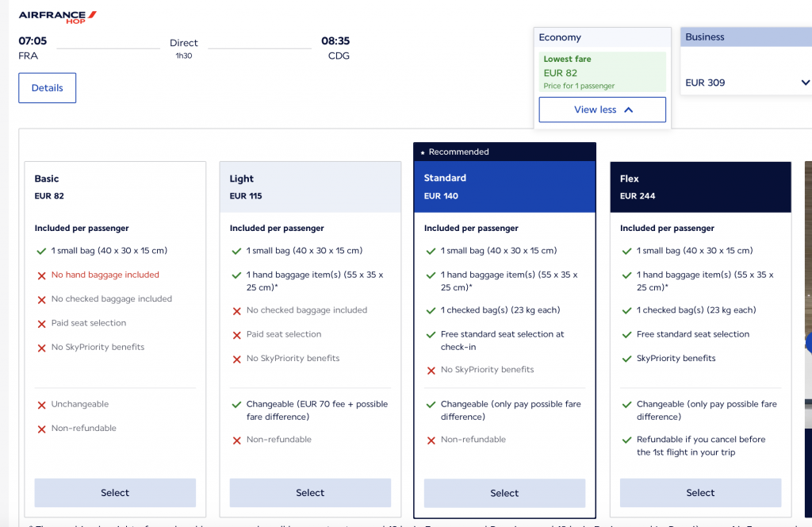Click red X beside Light No checked baggage
The height and width of the screenshot is (527, 812).
(x=236, y=311)
